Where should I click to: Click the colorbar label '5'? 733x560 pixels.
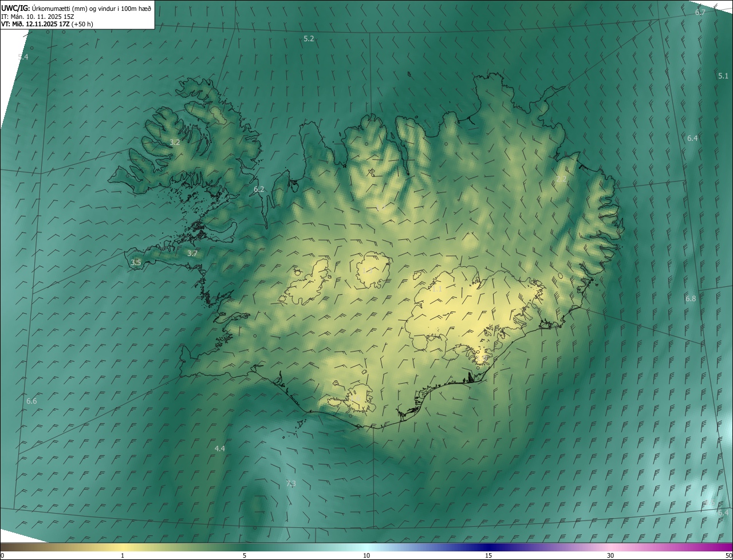tap(245, 555)
